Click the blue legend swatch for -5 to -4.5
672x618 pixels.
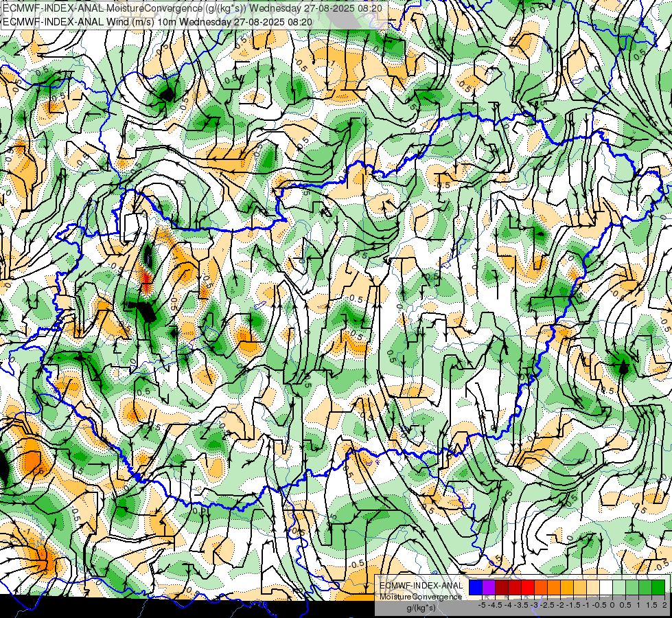(x=476, y=588)
